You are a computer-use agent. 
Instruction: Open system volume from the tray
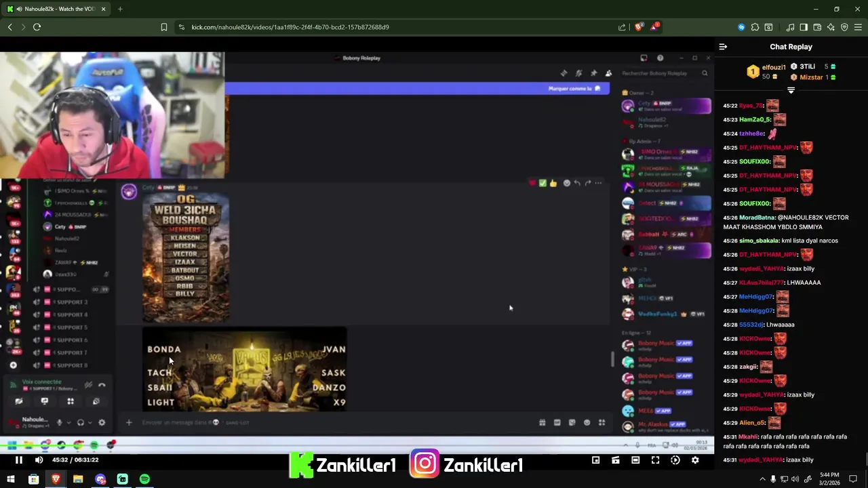(794, 479)
